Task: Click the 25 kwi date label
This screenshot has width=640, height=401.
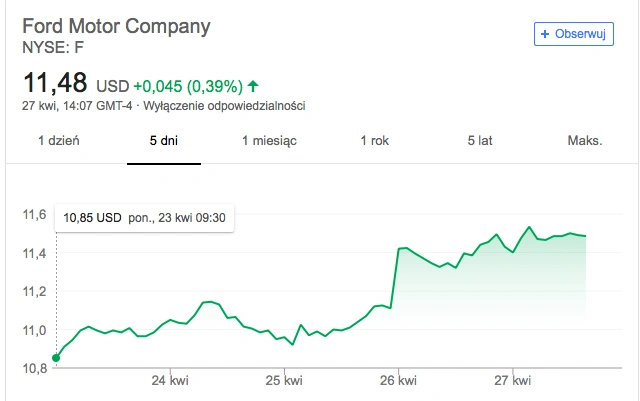Action: pos(284,381)
